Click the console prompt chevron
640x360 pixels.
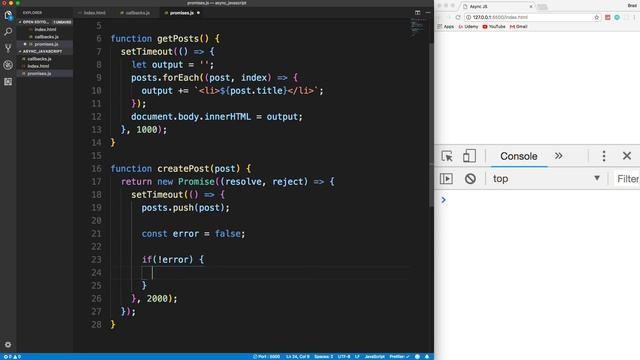coord(443,200)
